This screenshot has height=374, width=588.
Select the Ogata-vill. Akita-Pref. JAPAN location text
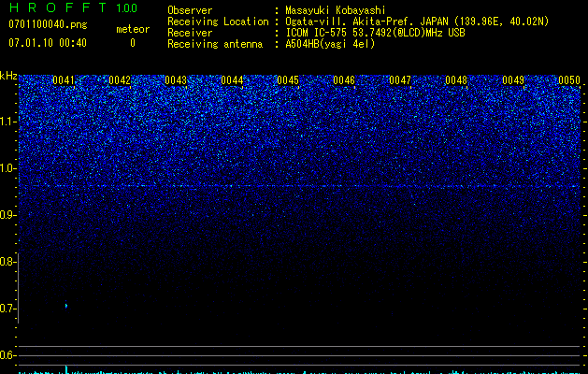point(417,22)
